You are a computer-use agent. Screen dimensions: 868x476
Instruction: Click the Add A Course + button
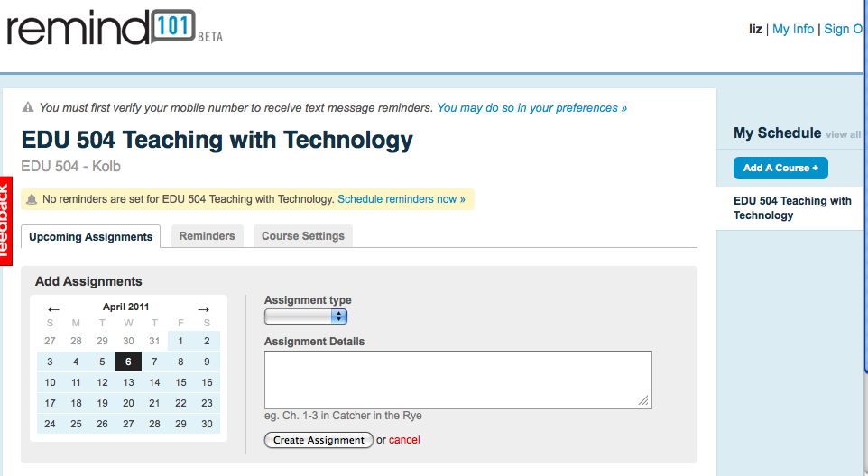pos(780,168)
